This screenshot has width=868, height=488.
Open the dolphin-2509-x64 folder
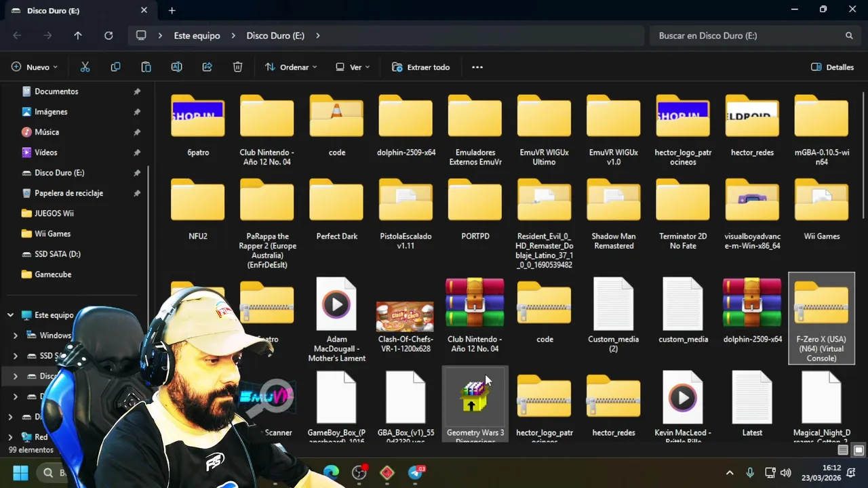click(x=406, y=126)
